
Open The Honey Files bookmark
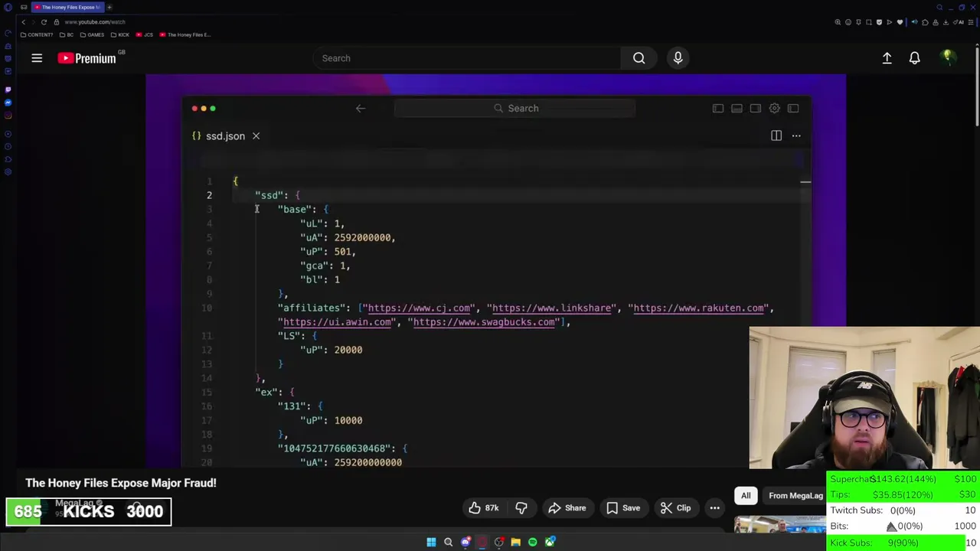pos(185,34)
